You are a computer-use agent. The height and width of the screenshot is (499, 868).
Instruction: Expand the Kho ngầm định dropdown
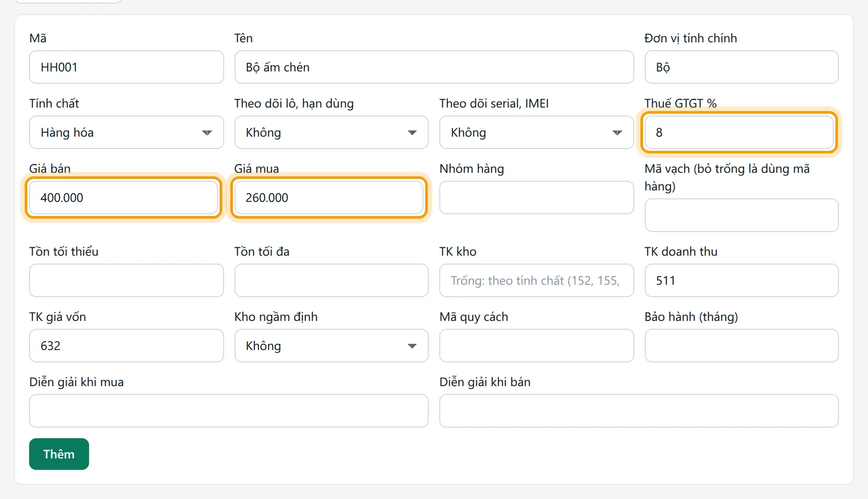coord(331,346)
